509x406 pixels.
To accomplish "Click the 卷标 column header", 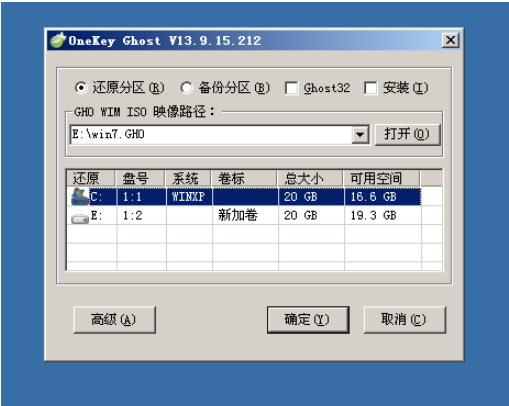I will click(x=244, y=178).
